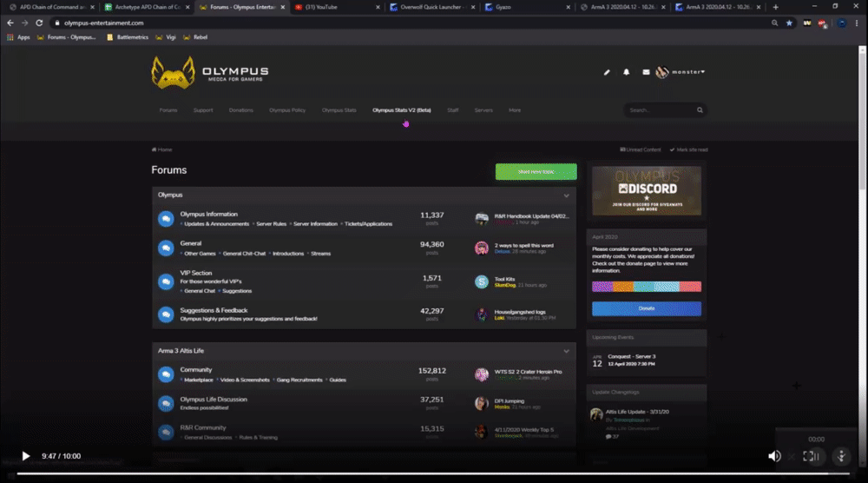Open 'R&R Handbook Update' latest post
This screenshot has height=483, width=868.
tap(531, 216)
